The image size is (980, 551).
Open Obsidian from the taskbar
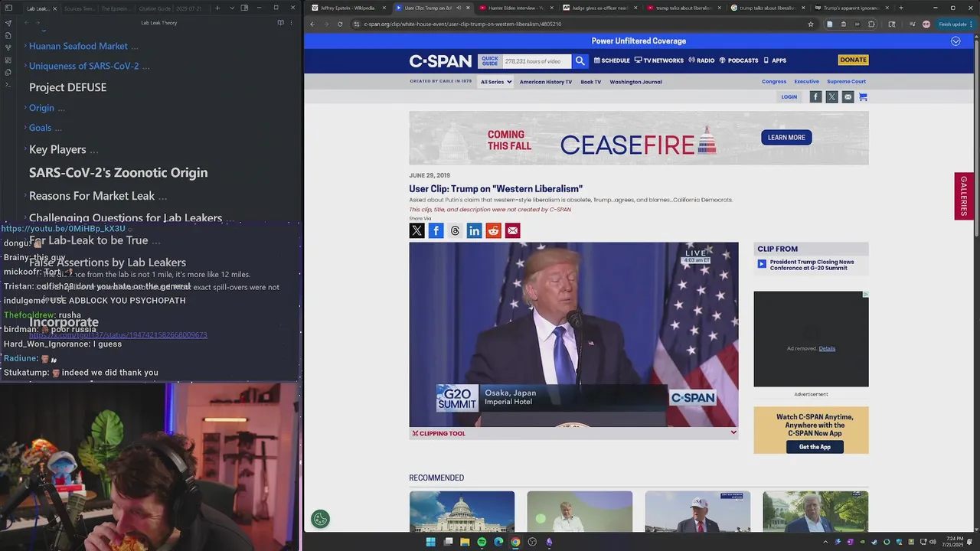pos(549,542)
